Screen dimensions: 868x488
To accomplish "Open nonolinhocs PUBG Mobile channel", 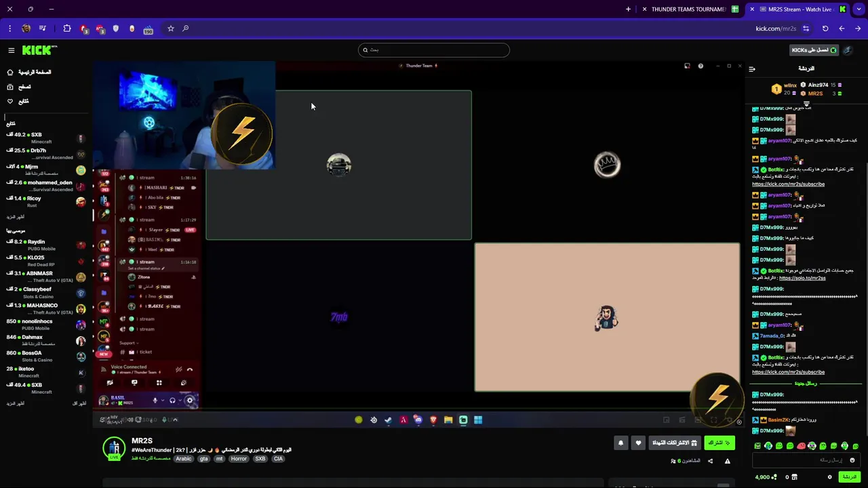I will click(x=45, y=325).
